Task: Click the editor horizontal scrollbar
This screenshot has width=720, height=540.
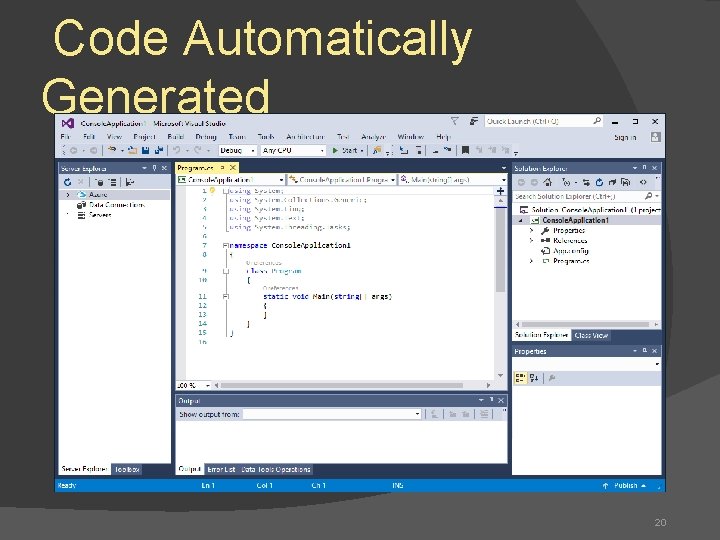Action: pos(342,385)
